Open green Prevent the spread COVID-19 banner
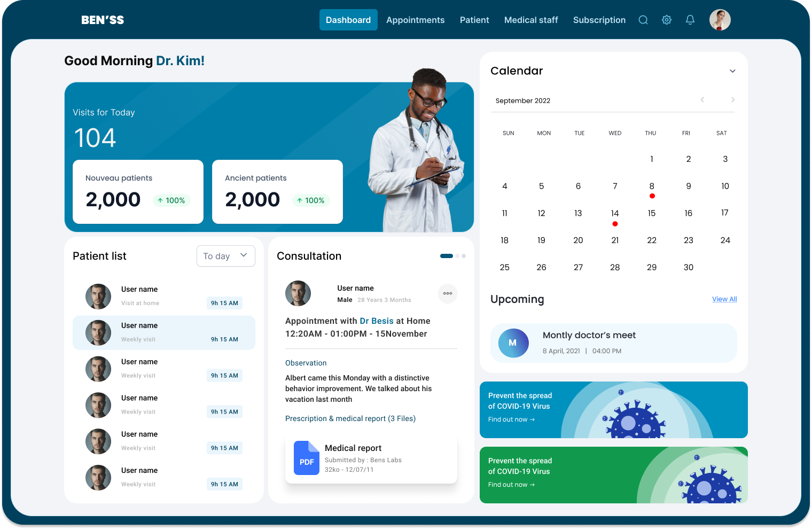Image resolution: width=812 pixels, height=529 pixels. [614, 475]
